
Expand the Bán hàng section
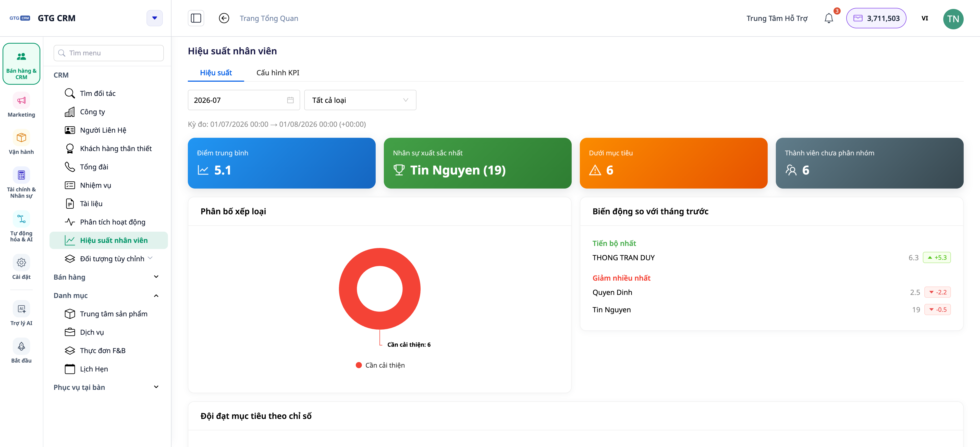pyautogui.click(x=156, y=277)
